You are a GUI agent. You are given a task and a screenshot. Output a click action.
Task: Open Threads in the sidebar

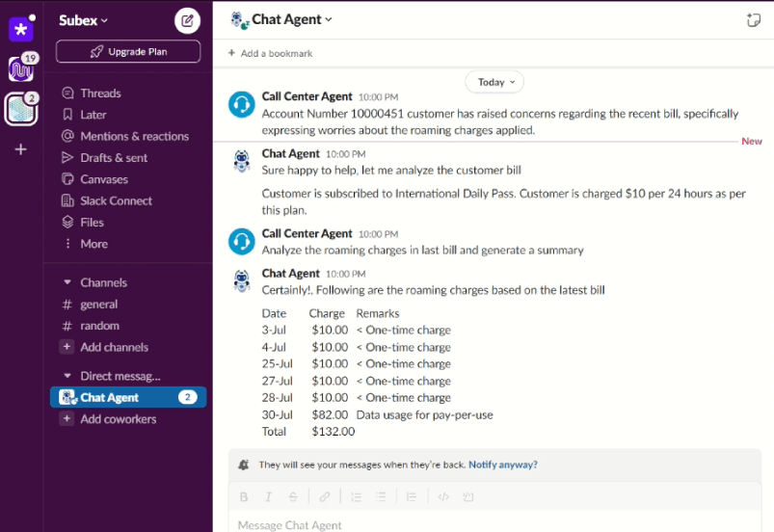(100, 93)
